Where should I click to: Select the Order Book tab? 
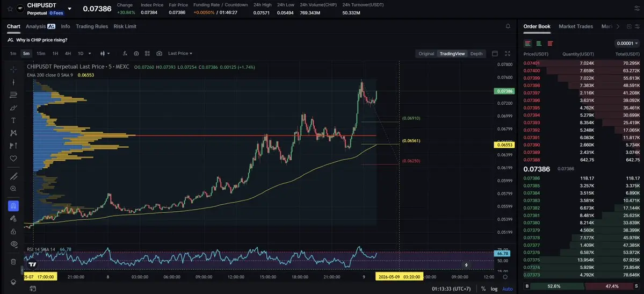(x=537, y=26)
